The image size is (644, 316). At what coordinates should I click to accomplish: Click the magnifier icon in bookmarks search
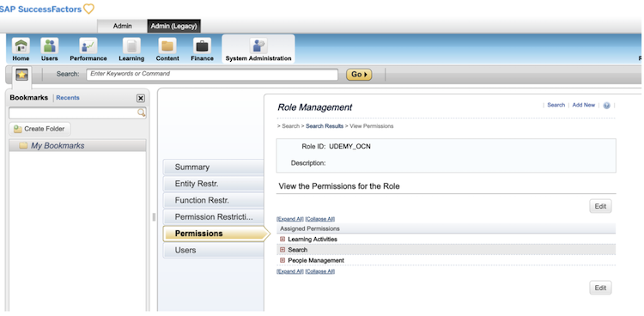pyautogui.click(x=141, y=112)
